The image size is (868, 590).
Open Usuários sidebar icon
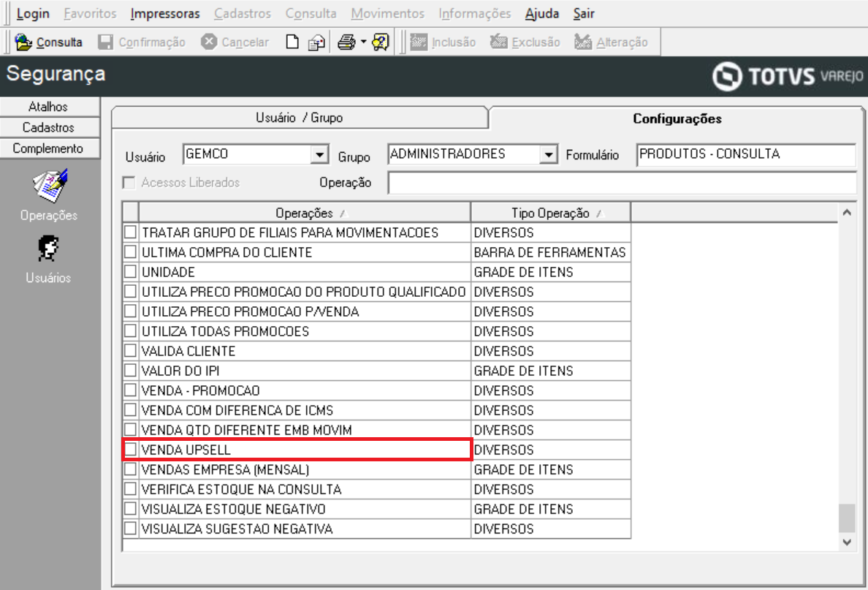pos(49,249)
